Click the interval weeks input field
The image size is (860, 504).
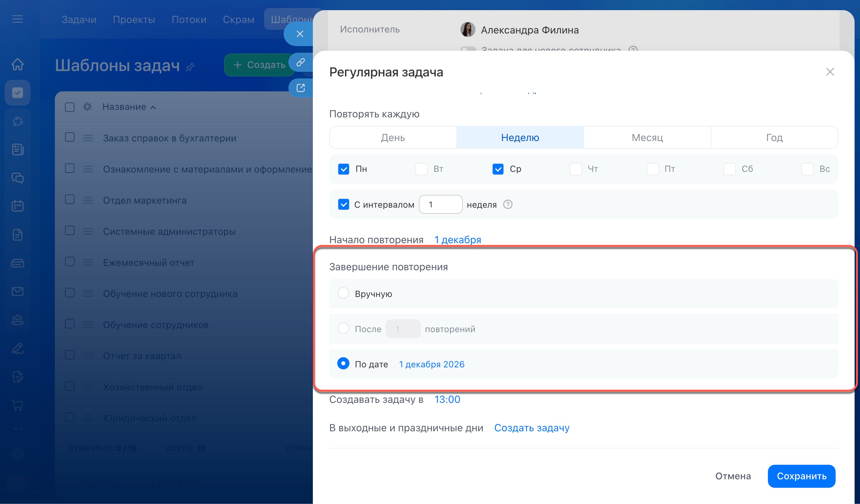tap(440, 204)
